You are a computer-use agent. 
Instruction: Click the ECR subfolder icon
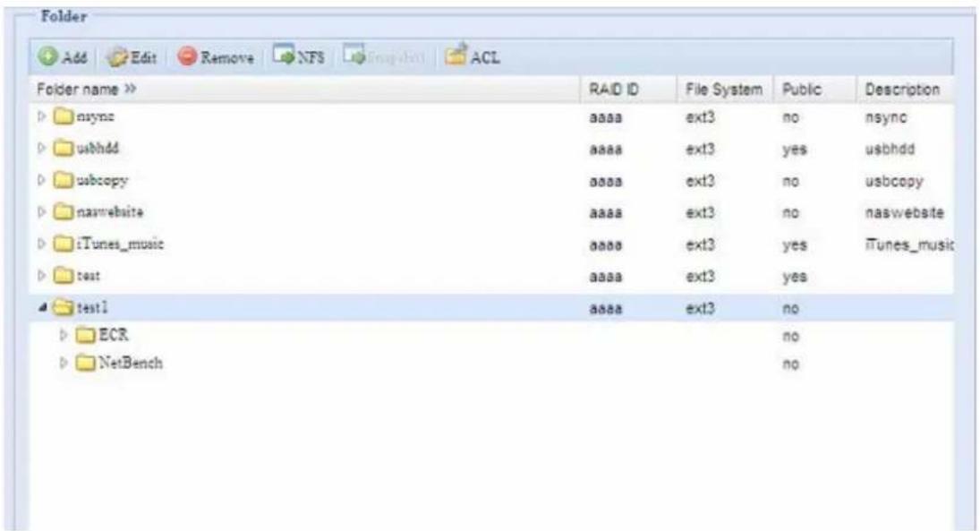pyautogui.click(x=86, y=335)
